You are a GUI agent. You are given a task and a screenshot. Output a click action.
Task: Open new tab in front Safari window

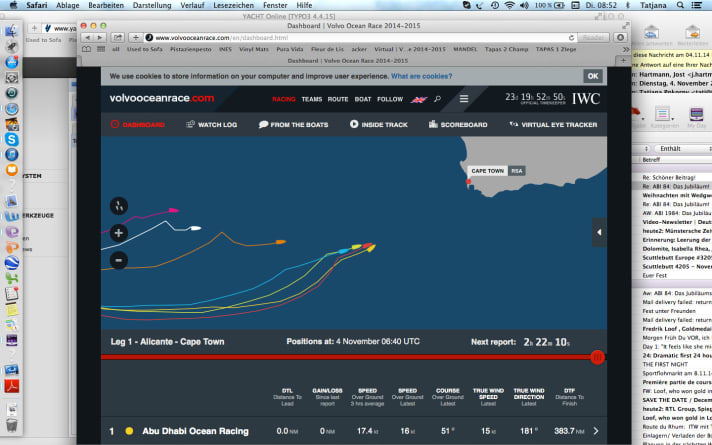[623, 60]
